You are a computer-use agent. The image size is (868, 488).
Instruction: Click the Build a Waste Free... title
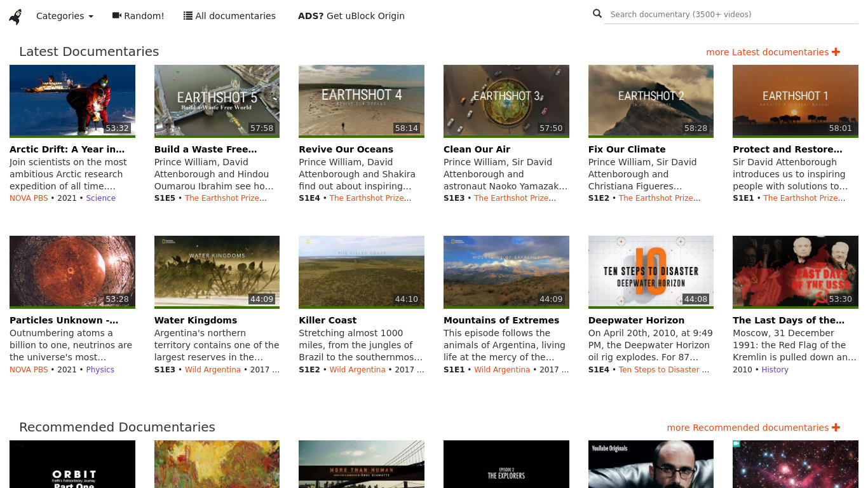(206, 149)
